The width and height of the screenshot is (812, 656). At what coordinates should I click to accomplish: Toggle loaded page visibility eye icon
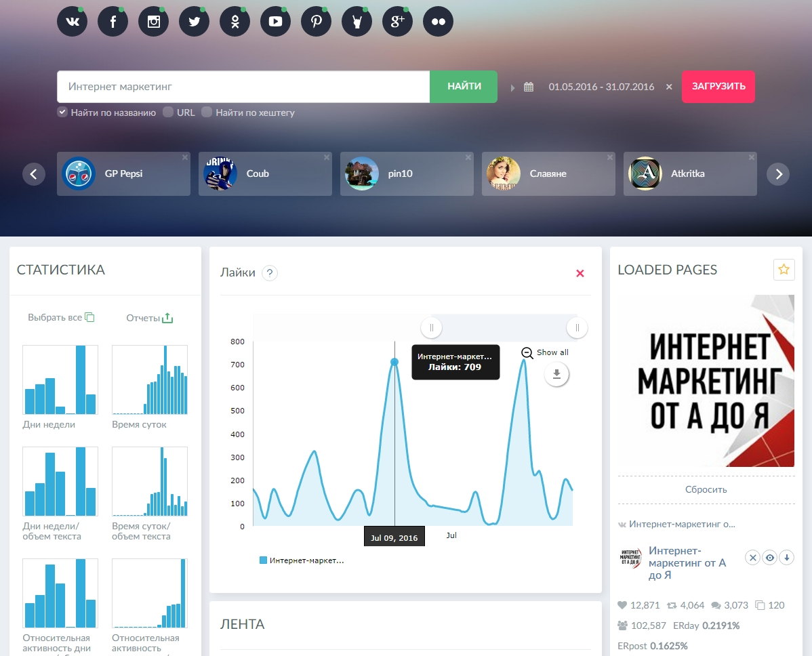point(770,558)
